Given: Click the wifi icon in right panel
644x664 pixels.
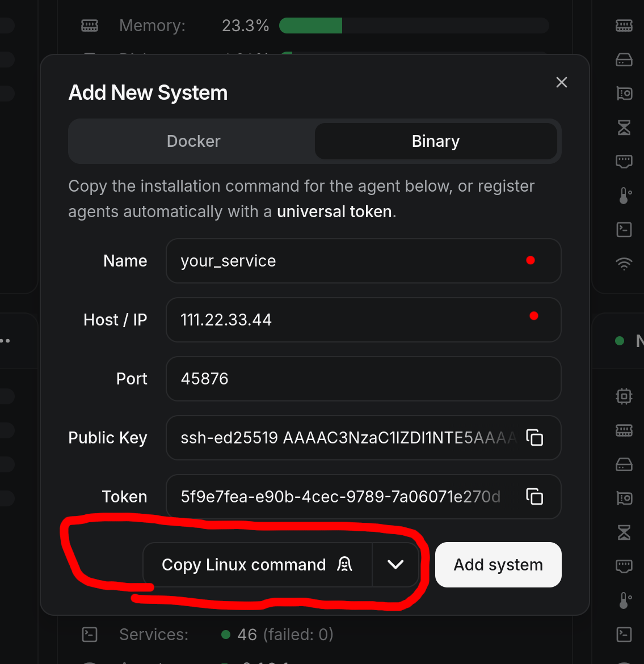Looking at the screenshot, I should click(x=624, y=263).
